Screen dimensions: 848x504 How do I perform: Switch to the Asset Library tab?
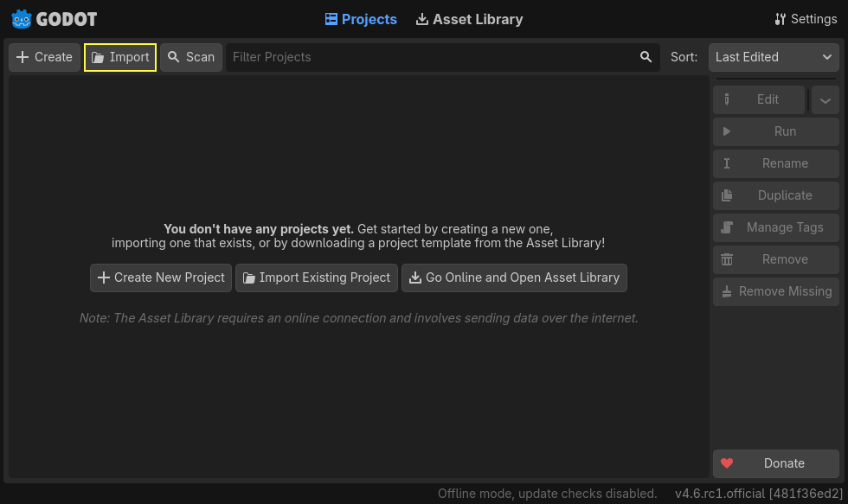(469, 18)
